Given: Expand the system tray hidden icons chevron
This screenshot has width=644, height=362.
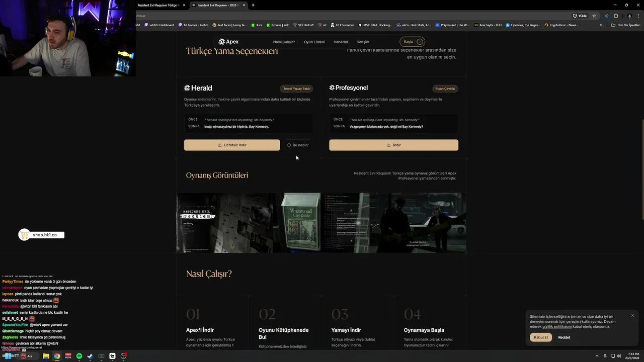Looking at the screenshot, I should [598, 356].
